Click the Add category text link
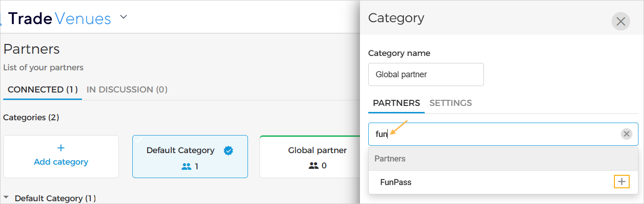 click(x=61, y=162)
